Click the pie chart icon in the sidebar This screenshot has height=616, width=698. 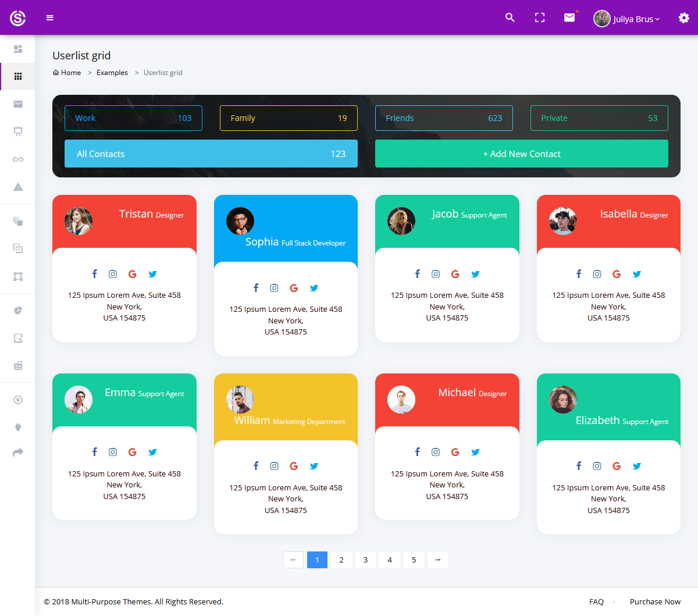click(x=17, y=310)
